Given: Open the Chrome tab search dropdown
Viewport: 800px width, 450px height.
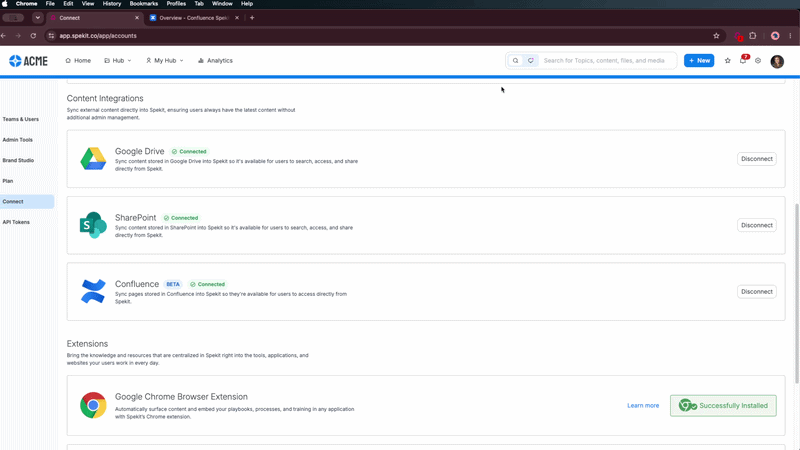Looking at the screenshot, I should pos(37,17).
